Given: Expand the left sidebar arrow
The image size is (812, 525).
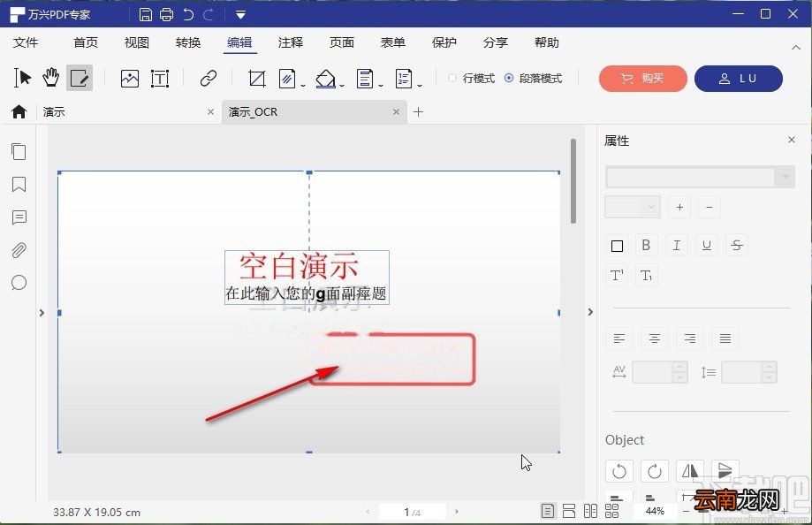Looking at the screenshot, I should coord(42,313).
